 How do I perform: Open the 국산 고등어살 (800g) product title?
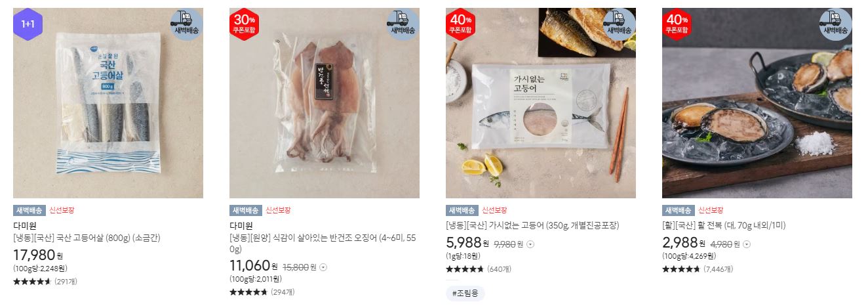tap(87, 238)
